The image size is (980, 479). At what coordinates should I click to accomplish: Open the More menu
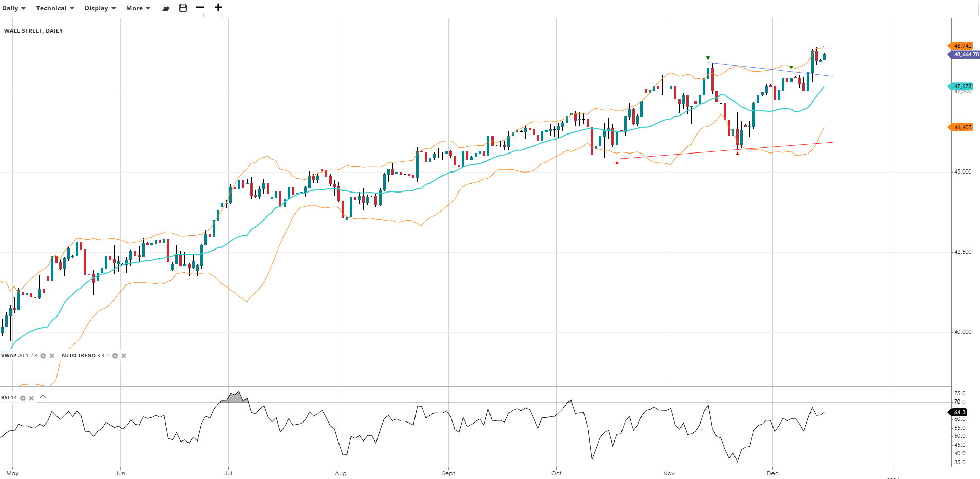(138, 8)
